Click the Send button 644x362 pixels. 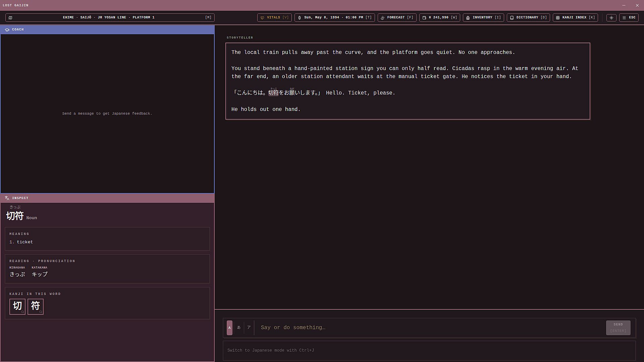[x=618, y=328]
